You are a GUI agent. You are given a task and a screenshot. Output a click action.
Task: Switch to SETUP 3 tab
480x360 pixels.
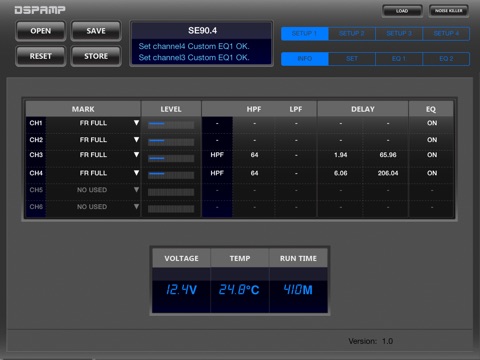coord(399,34)
